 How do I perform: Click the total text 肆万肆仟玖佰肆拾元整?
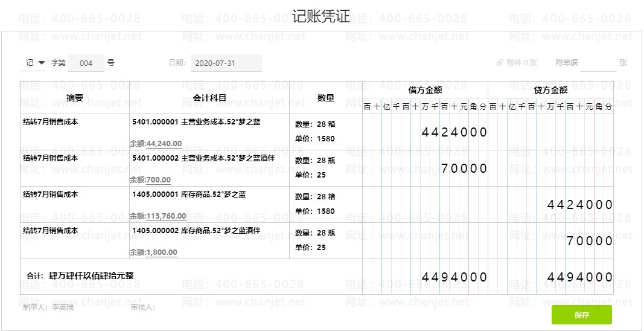pos(91,275)
